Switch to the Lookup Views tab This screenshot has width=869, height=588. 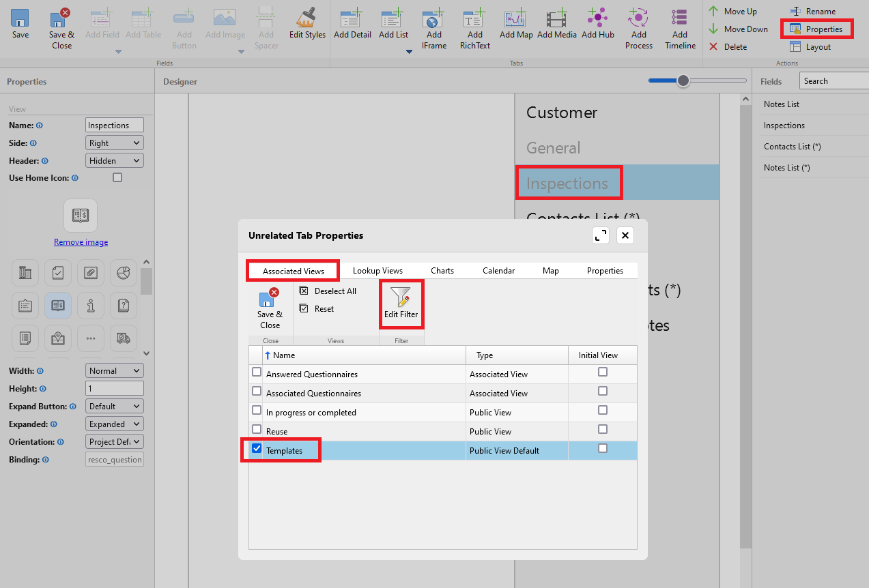[x=377, y=271]
